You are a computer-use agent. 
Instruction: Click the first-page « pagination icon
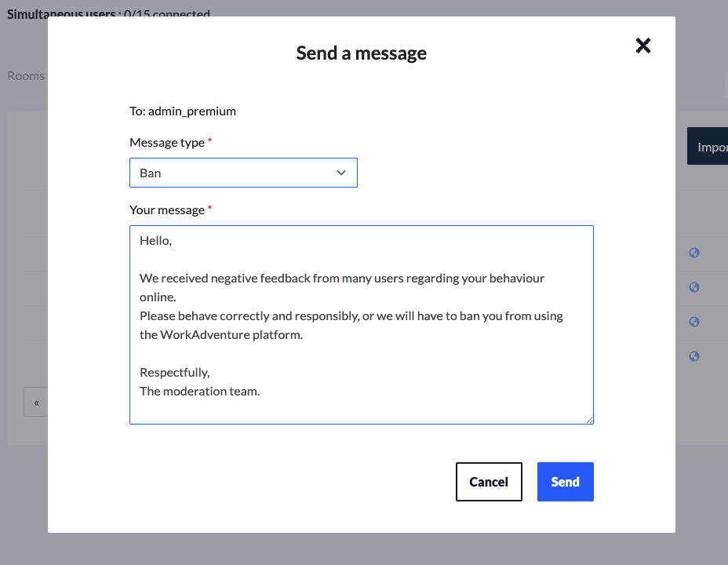click(36, 402)
